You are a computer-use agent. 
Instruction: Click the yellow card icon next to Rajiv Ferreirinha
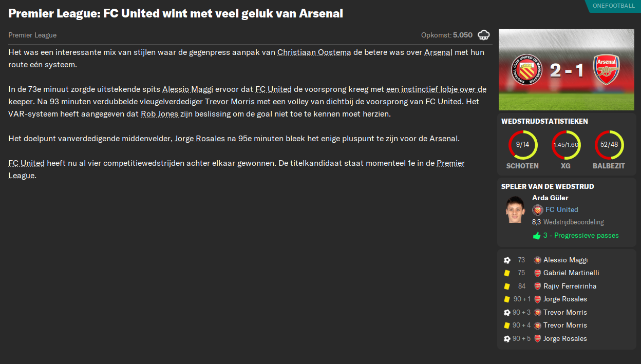[x=507, y=286]
